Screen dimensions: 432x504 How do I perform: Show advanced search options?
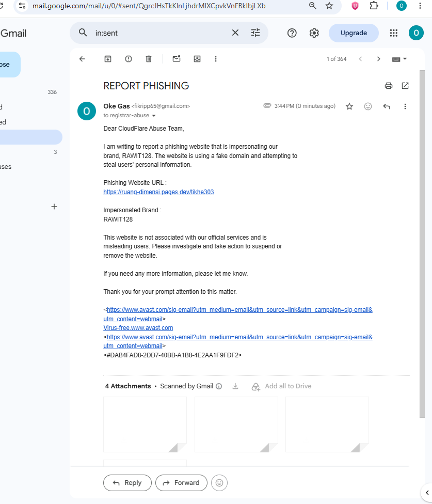255,33
